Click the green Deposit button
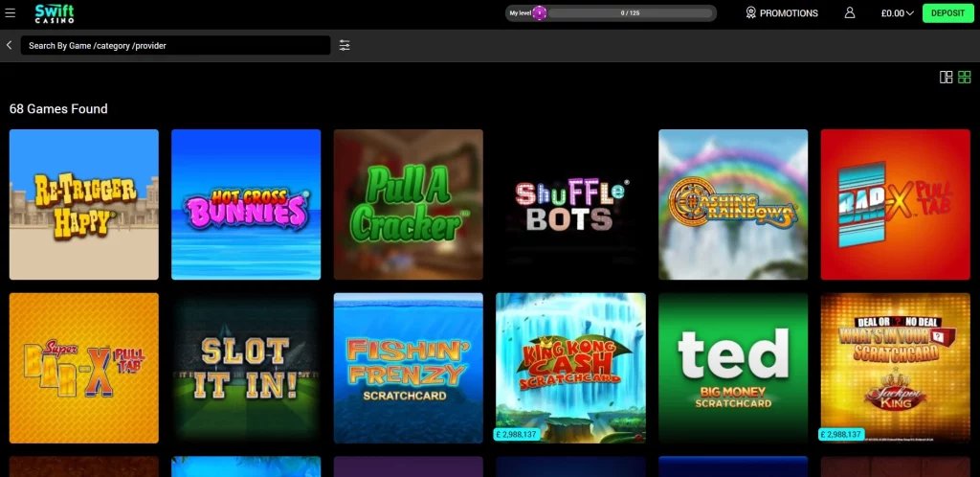Screen dimensions: 980x477 948,13
